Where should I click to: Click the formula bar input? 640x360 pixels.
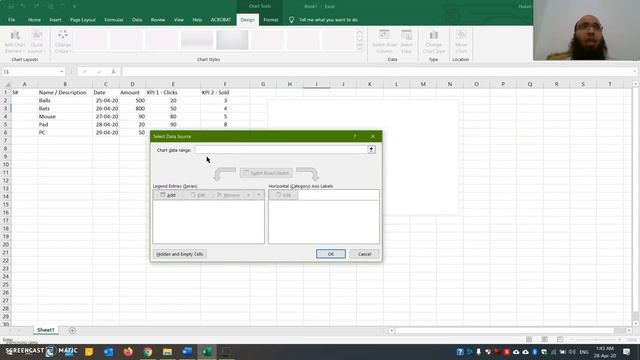coord(378,72)
